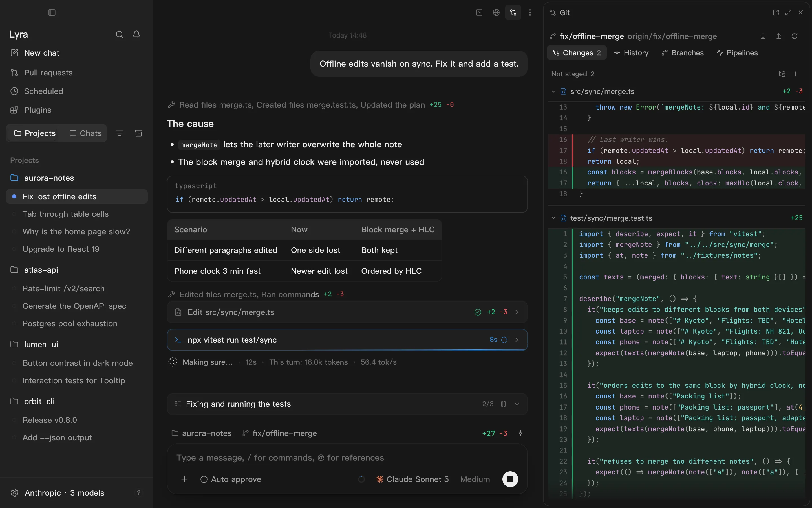The width and height of the screenshot is (812, 508).
Task: Refresh the Git status
Action: pos(795,36)
